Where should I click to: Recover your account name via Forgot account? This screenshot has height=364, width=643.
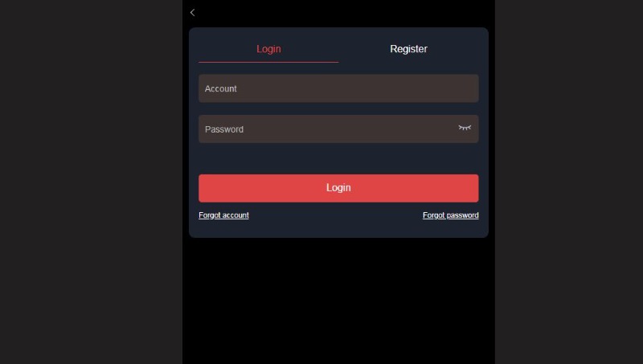click(223, 215)
